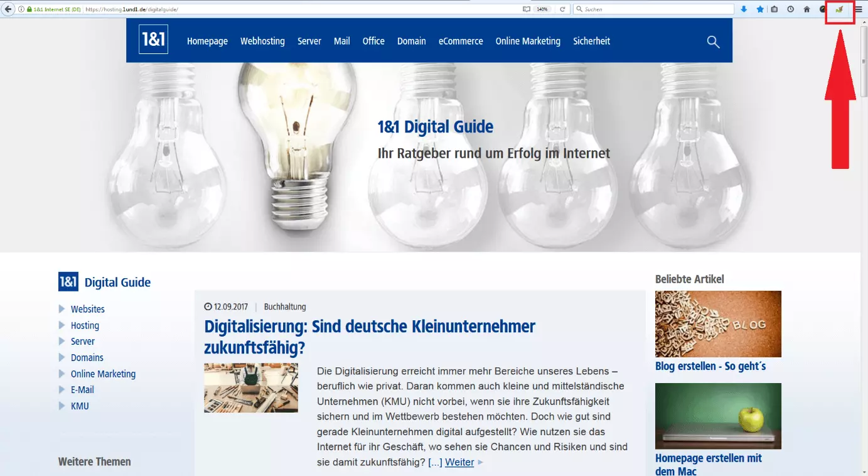Open the downloads arrow icon
868x476 pixels.
744,9
